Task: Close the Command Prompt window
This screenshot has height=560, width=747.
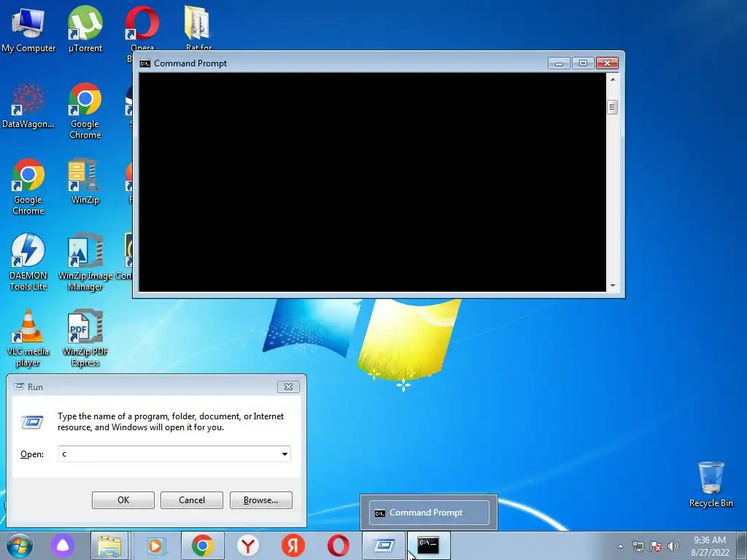Action: [x=607, y=63]
